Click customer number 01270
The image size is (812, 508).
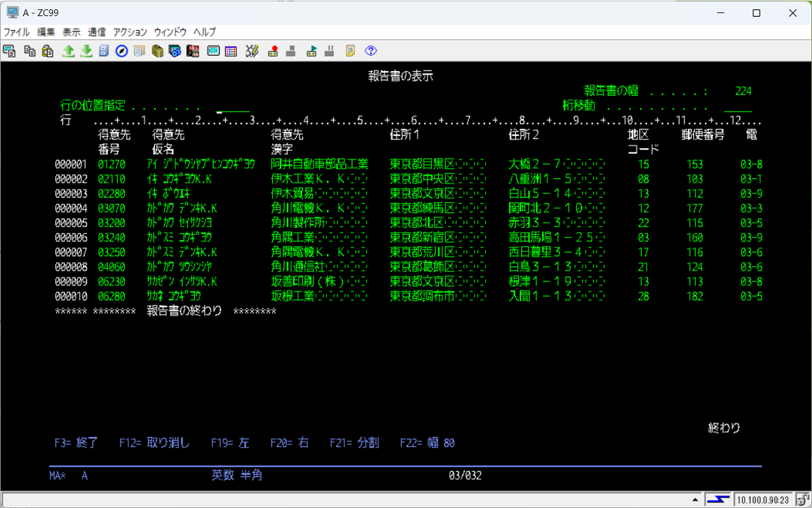111,164
